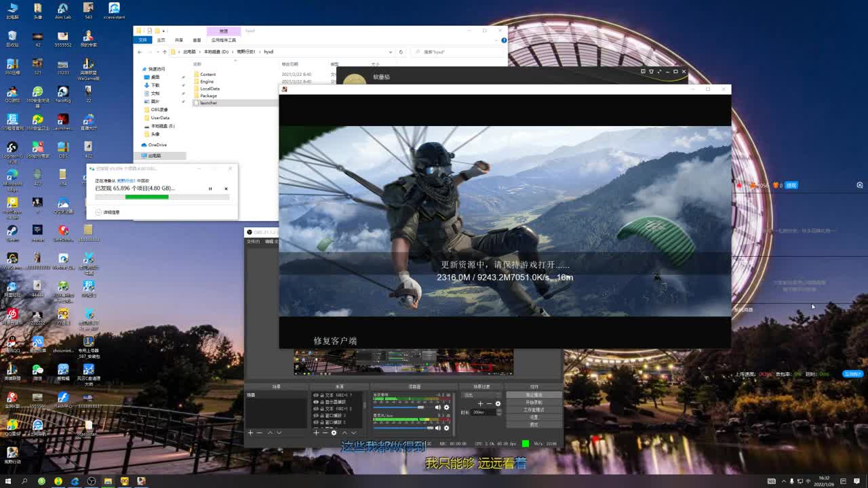The width and height of the screenshot is (868, 488).
Task: Pause the file deletion progress dialog
Action: pyautogui.click(x=210, y=188)
